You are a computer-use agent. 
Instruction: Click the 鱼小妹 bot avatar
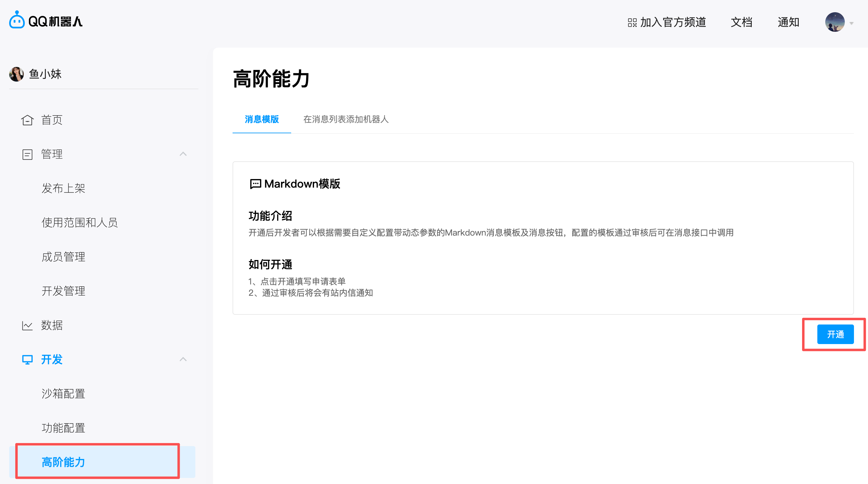coord(16,74)
